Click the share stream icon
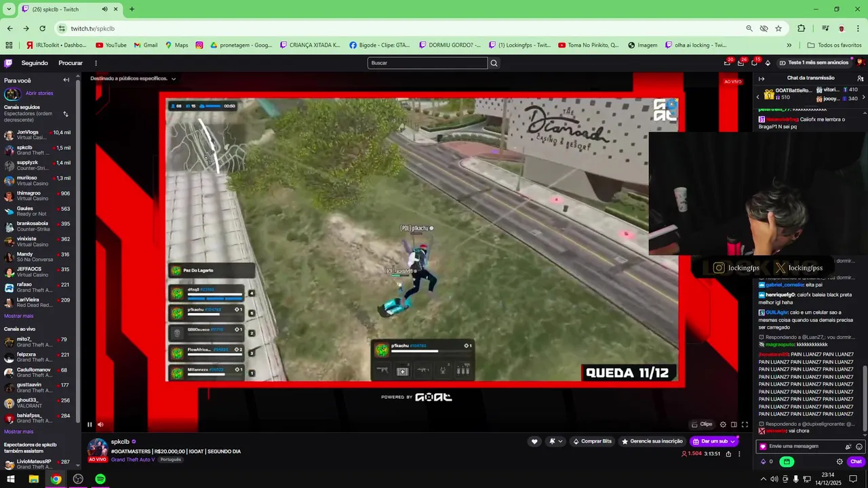 point(728,453)
